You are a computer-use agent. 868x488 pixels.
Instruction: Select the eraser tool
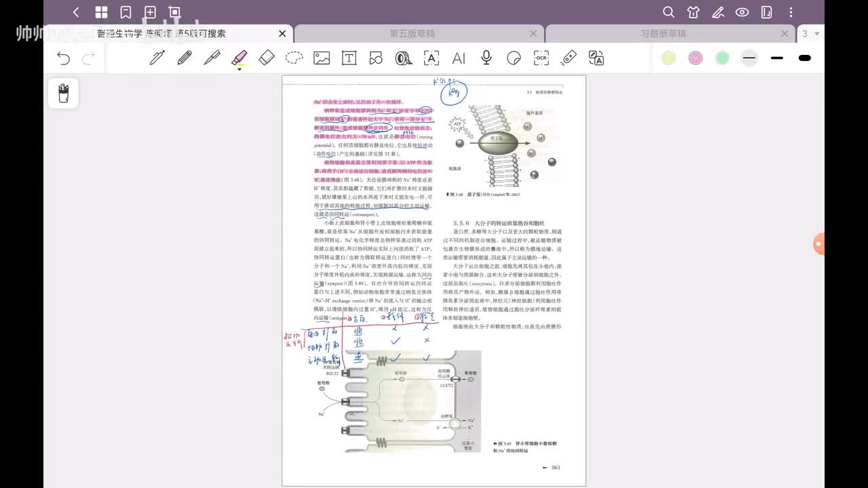coord(267,58)
